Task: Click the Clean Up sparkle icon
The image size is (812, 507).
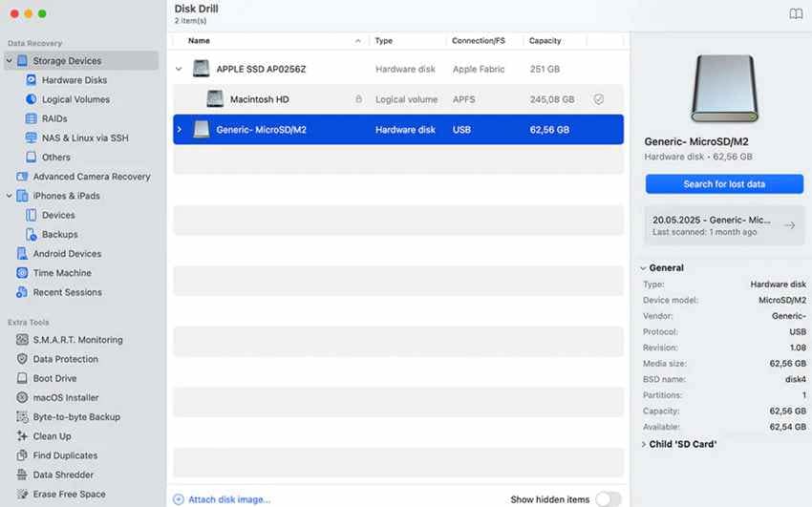Action: tap(22, 436)
